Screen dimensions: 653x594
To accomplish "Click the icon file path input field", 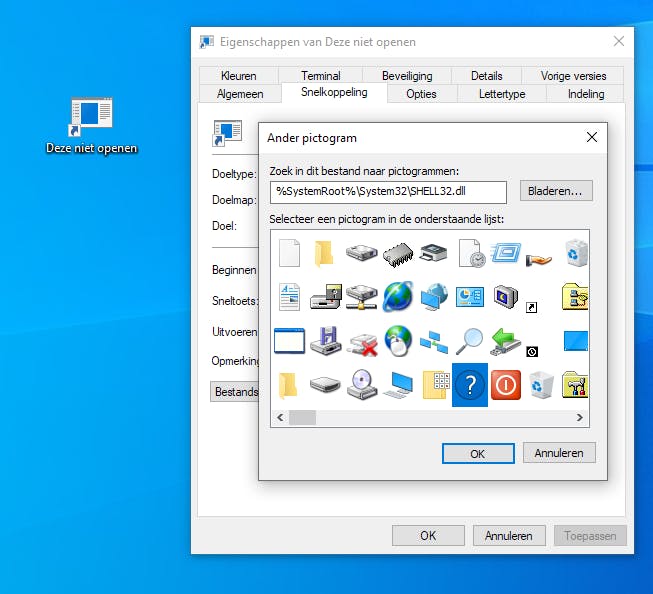I will (x=388, y=191).
